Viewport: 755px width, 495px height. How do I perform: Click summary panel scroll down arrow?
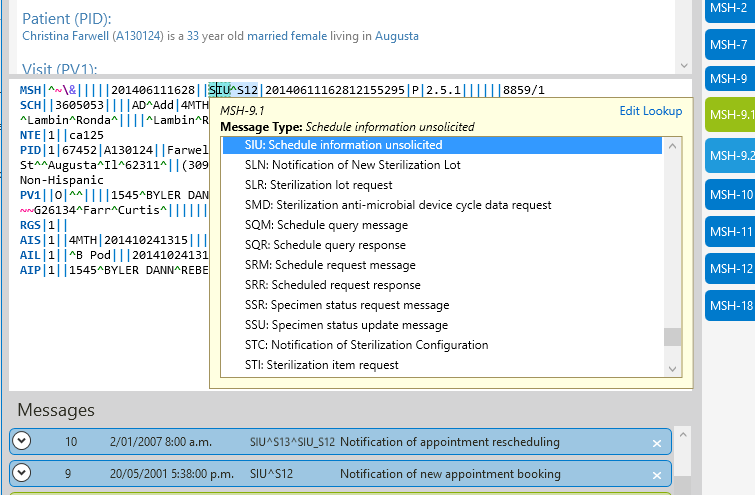click(684, 65)
